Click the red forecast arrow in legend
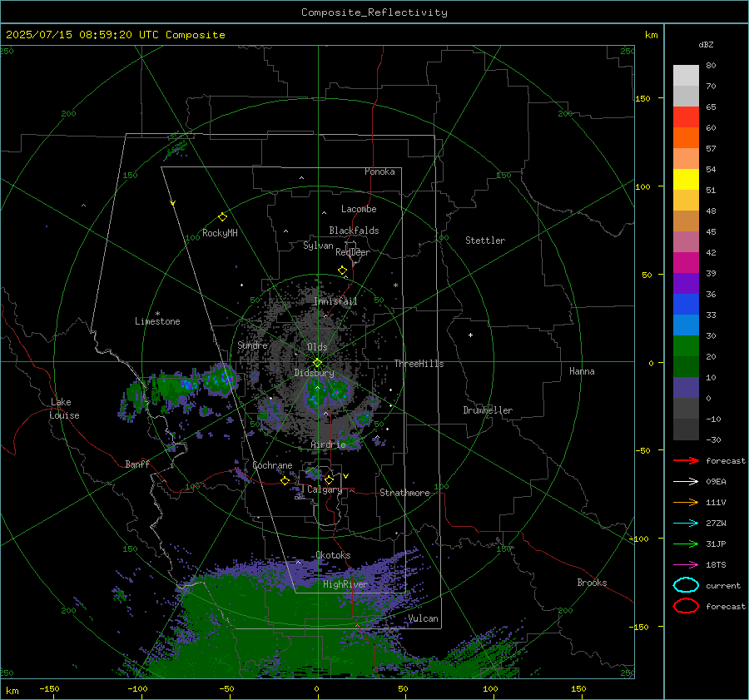Screen dimensions: 749x700 click(x=686, y=460)
